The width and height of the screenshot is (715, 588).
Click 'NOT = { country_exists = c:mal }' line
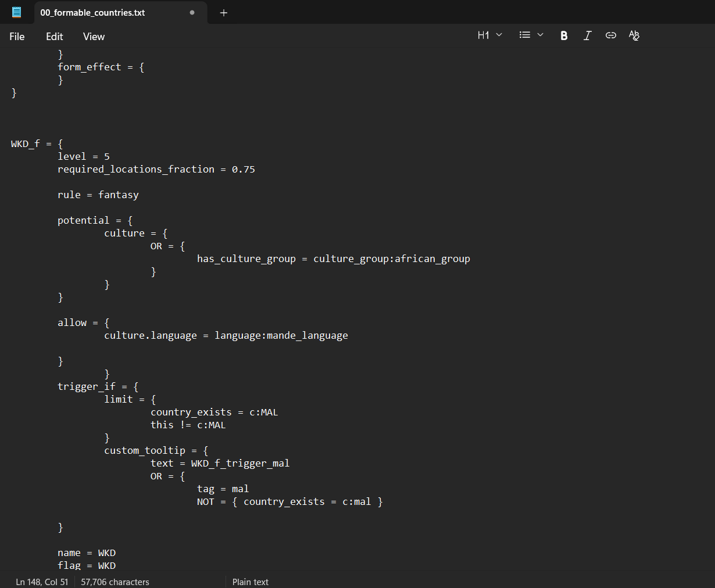[290, 501]
